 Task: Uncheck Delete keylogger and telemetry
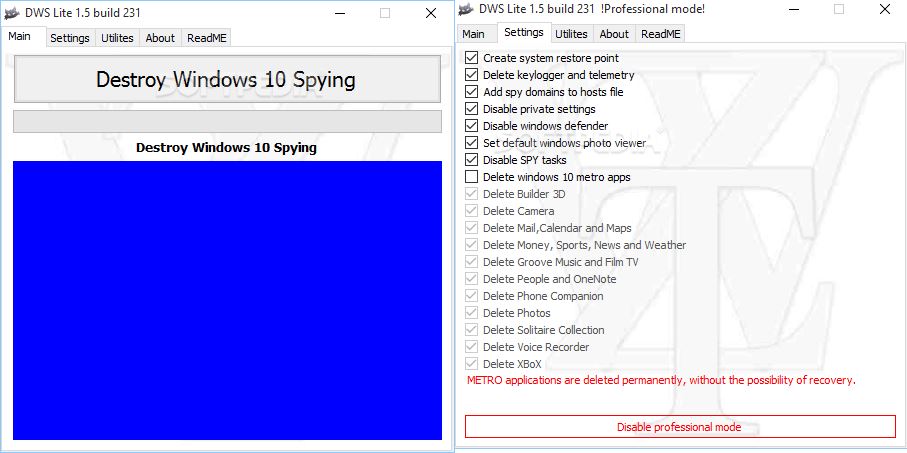pos(472,75)
